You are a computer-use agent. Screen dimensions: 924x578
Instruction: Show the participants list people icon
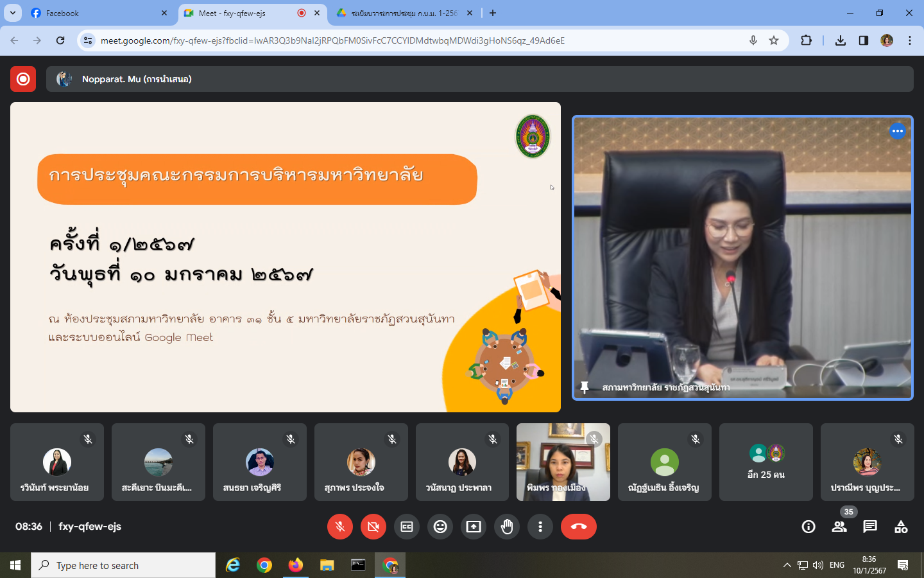coord(839,527)
